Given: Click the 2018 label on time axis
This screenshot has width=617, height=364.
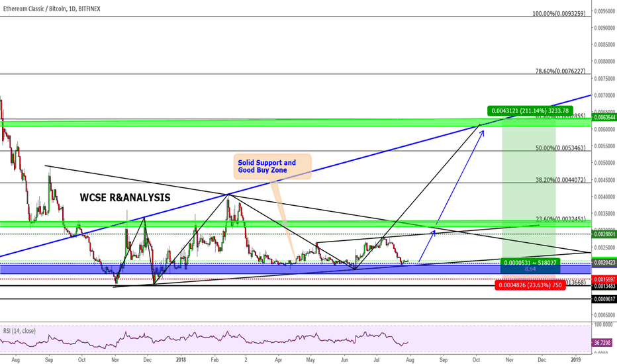Looking at the screenshot, I should (x=181, y=359).
